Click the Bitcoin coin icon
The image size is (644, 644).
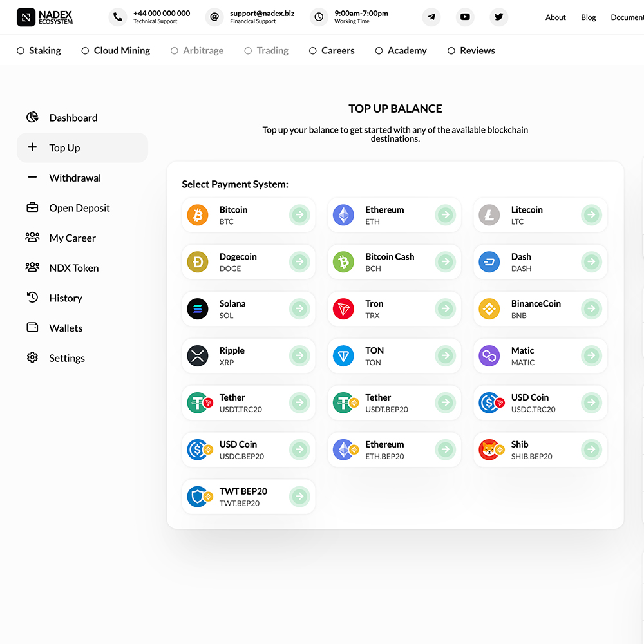point(198,215)
